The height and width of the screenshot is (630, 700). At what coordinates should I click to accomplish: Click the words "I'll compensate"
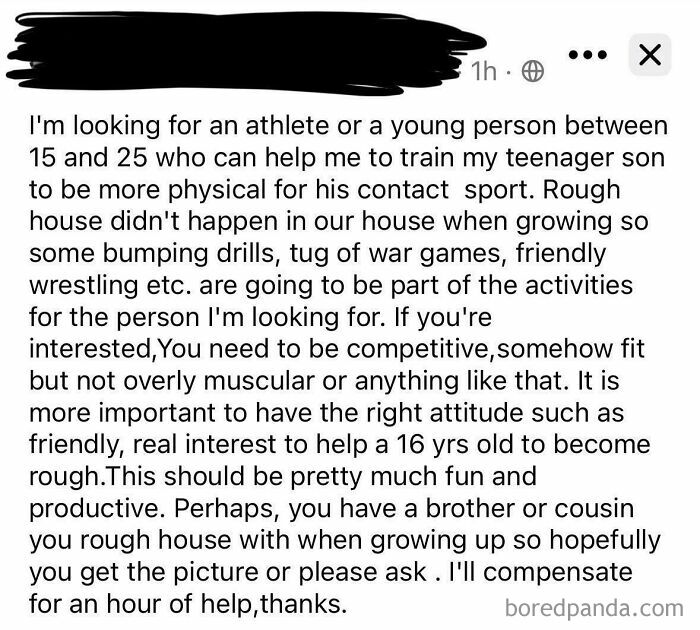click(540, 572)
